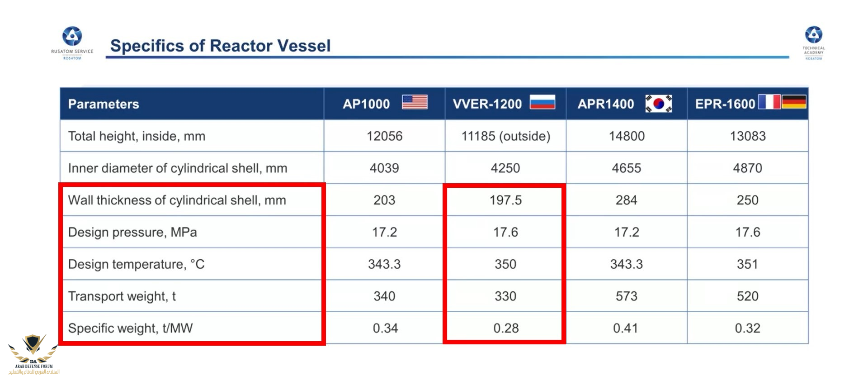Click the Arab Defense Forum watermark logo
868x376 pixels.
click(33, 354)
